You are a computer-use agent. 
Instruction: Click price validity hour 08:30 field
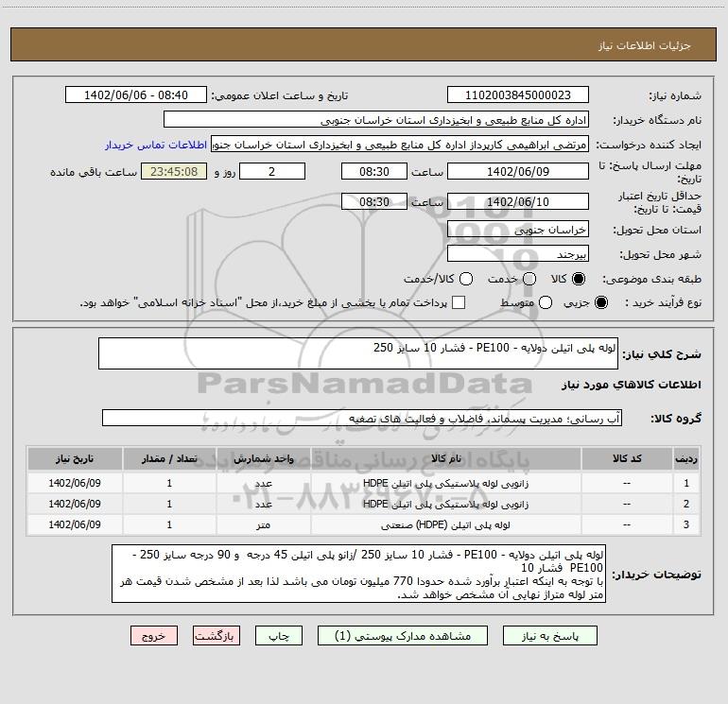374,201
